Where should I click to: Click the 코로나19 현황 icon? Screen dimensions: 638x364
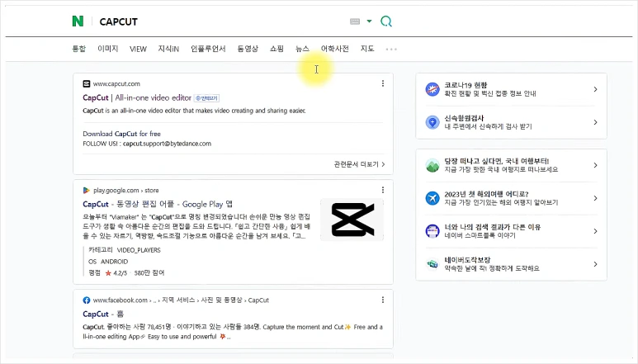(x=432, y=89)
